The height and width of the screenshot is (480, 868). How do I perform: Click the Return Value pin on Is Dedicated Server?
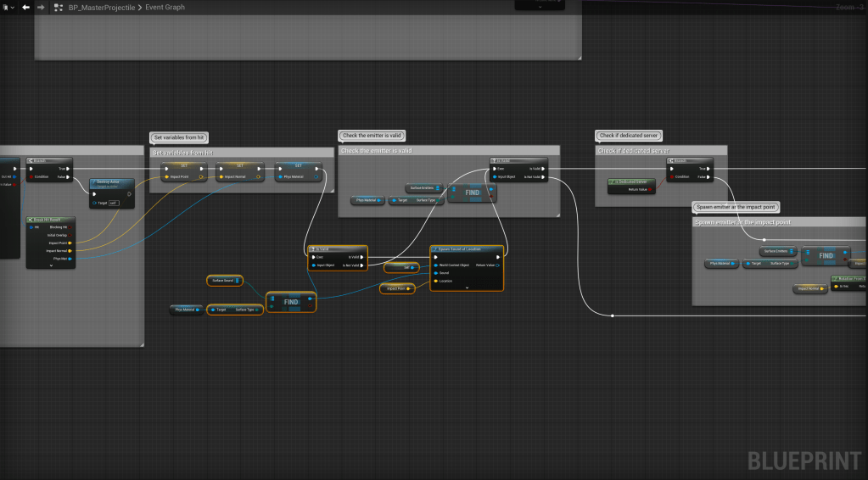pos(650,190)
